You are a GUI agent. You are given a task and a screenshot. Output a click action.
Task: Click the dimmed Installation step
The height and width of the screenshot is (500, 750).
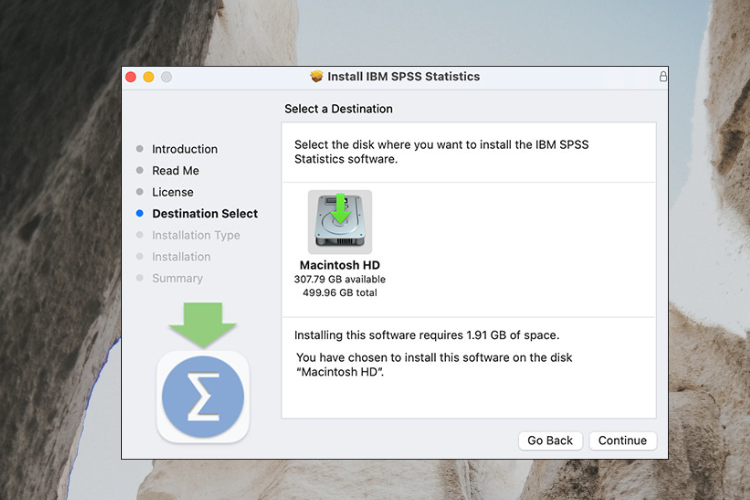click(x=181, y=256)
